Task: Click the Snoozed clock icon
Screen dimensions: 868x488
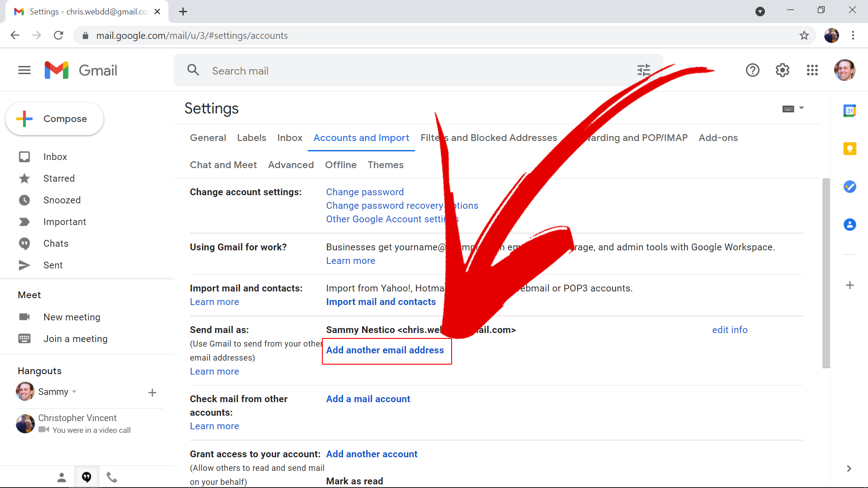Action: [x=24, y=200]
